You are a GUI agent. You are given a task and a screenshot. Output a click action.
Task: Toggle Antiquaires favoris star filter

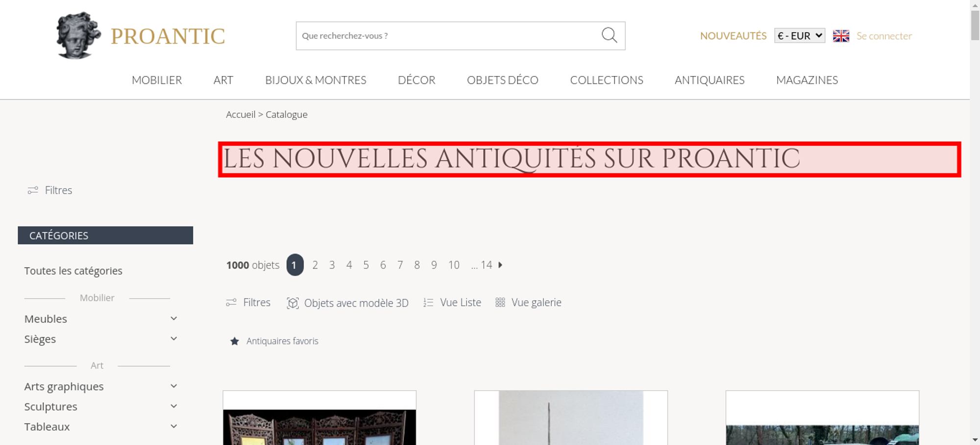point(235,341)
